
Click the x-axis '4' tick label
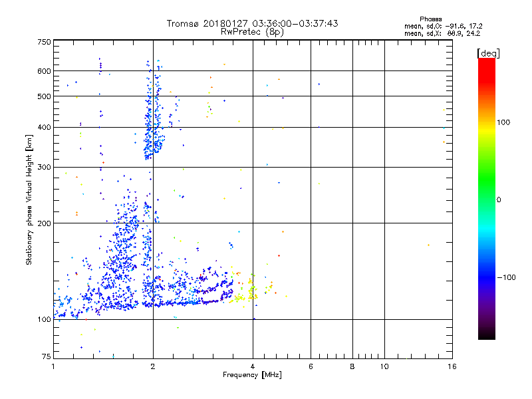pyautogui.click(x=253, y=366)
